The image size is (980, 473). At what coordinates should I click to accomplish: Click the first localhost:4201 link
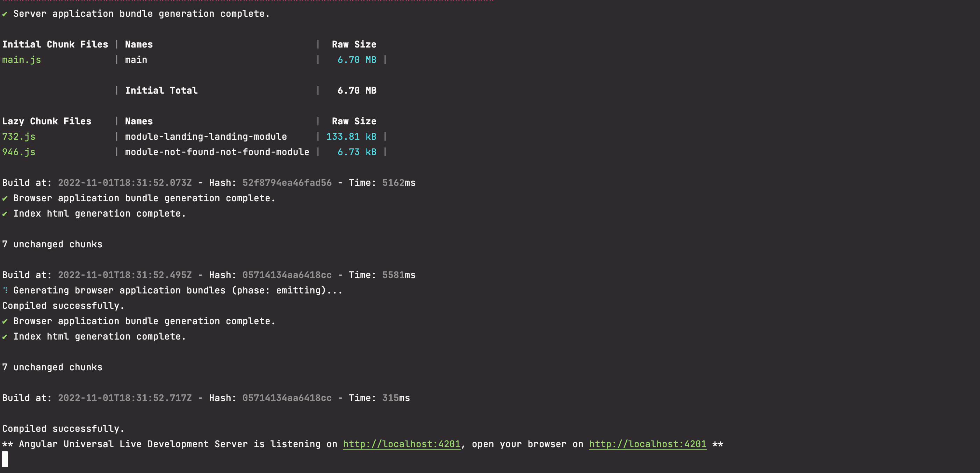click(x=401, y=444)
